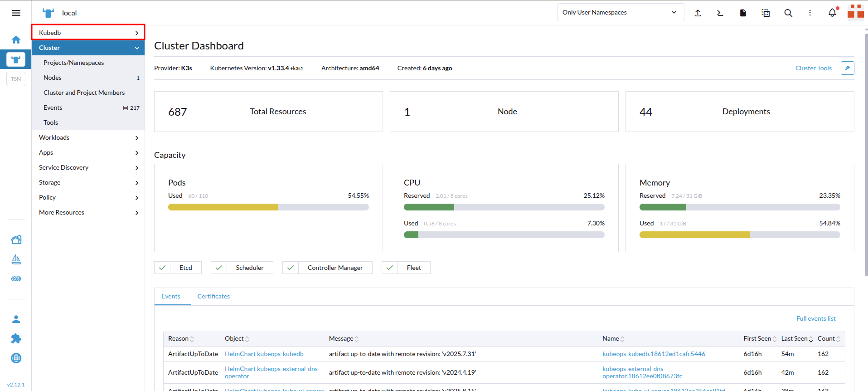Open the namespace filter dropdown
Viewport: 868px width, 391px height.
click(x=619, y=13)
